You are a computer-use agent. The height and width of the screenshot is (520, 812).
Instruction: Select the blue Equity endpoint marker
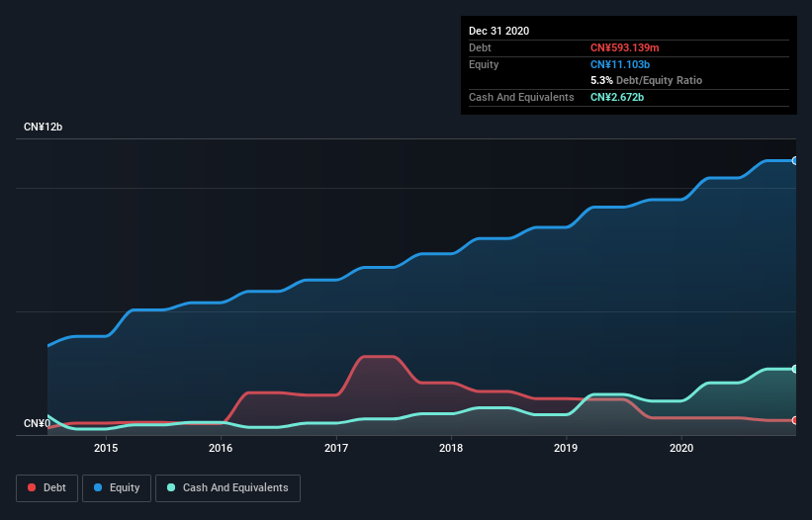pos(795,161)
